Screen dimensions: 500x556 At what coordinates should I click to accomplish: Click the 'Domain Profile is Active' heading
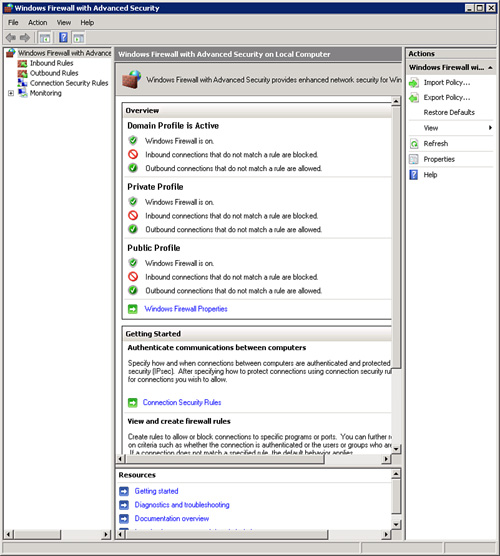[x=173, y=126]
